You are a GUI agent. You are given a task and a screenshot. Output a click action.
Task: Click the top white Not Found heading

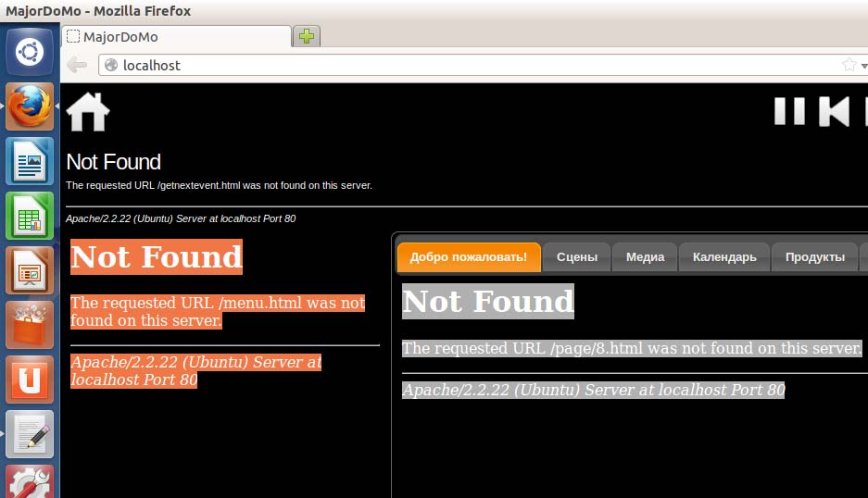pos(114,162)
